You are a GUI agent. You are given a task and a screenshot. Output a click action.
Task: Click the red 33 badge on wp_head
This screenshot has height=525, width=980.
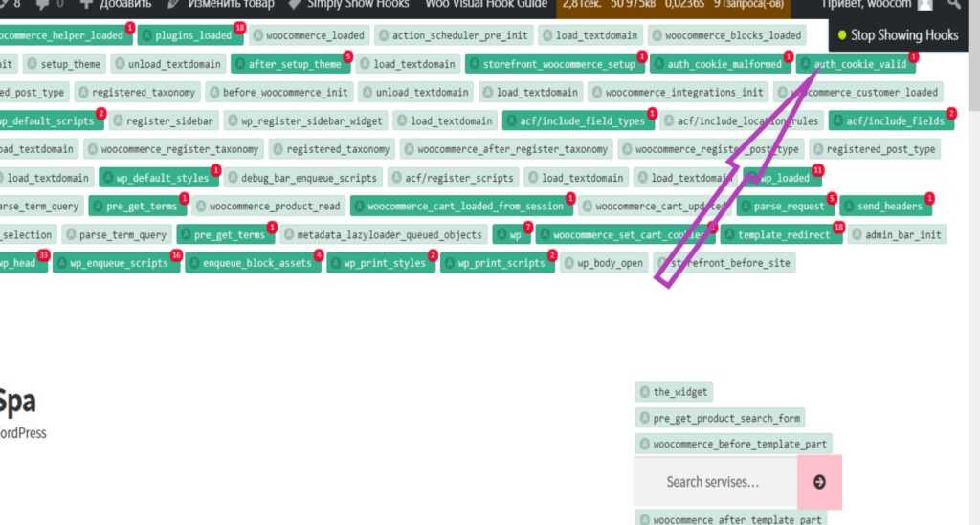tap(43, 255)
